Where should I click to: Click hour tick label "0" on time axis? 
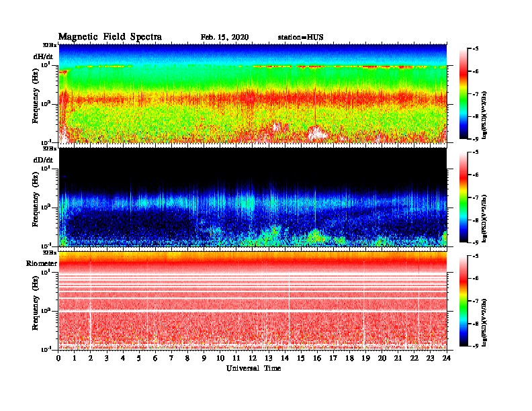click(58, 358)
